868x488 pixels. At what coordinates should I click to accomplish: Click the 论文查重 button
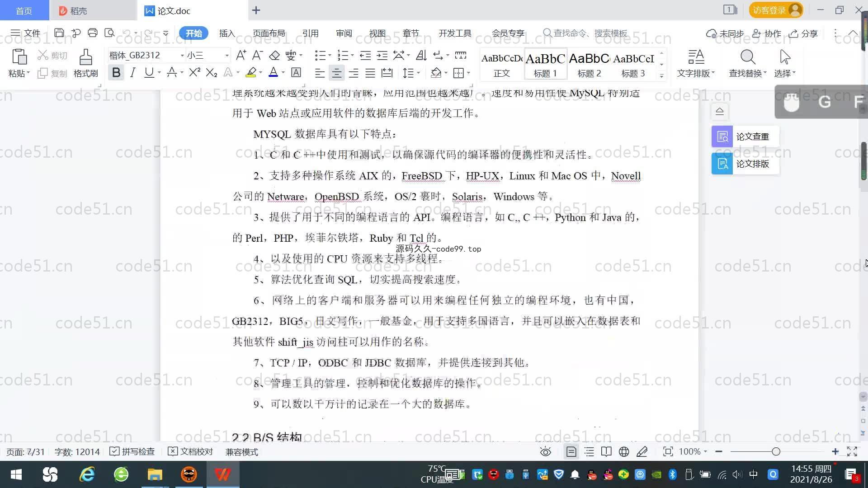coord(745,136)
